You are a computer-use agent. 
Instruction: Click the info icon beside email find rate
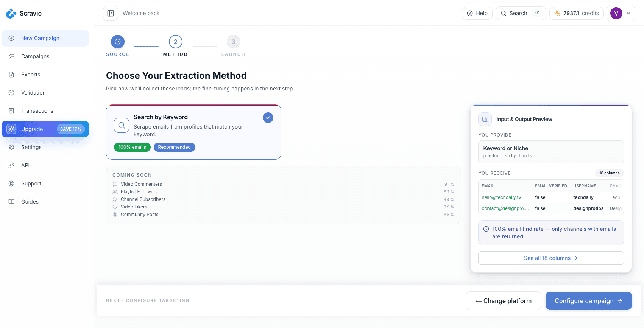click(486, 229)
